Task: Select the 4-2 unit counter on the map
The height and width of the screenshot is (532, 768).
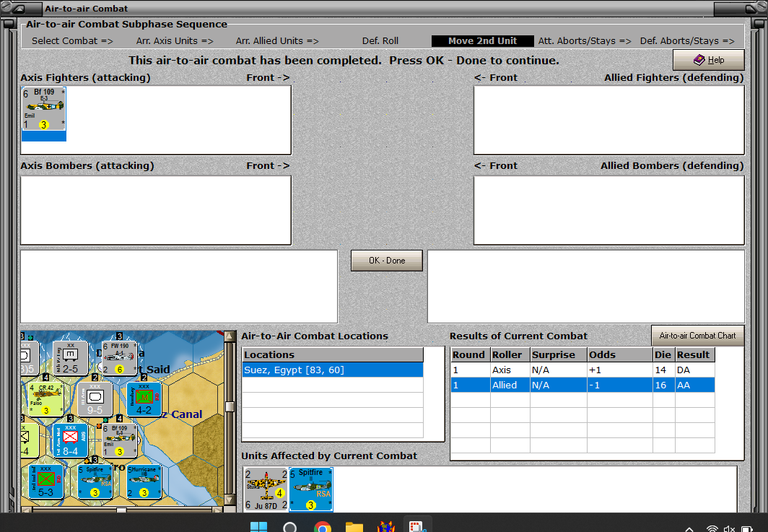Action: [x=144, y=399]
